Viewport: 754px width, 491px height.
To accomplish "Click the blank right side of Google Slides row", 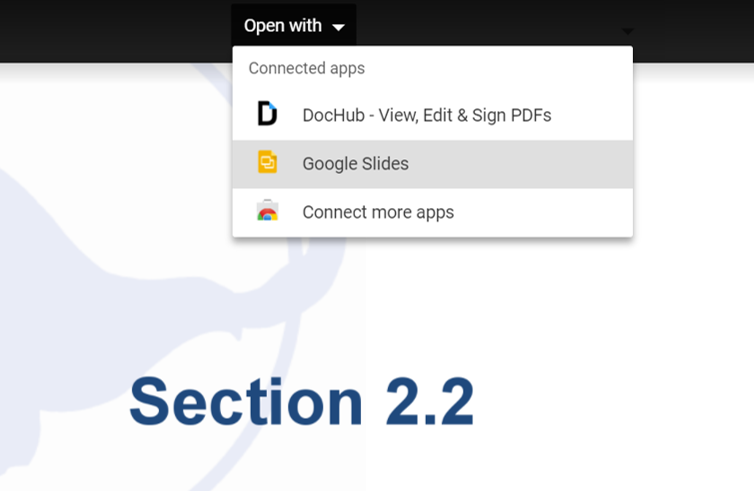I will [x=540, y=164].
